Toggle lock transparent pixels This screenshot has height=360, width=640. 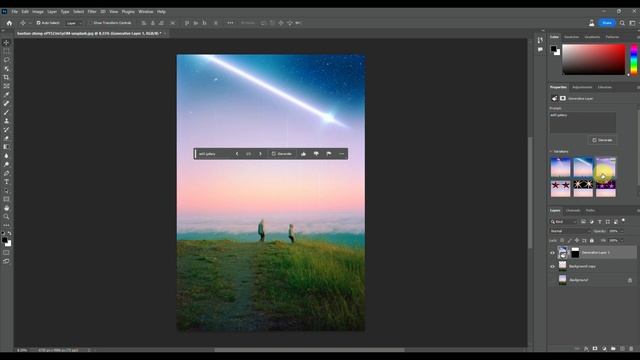coord(562,240)
